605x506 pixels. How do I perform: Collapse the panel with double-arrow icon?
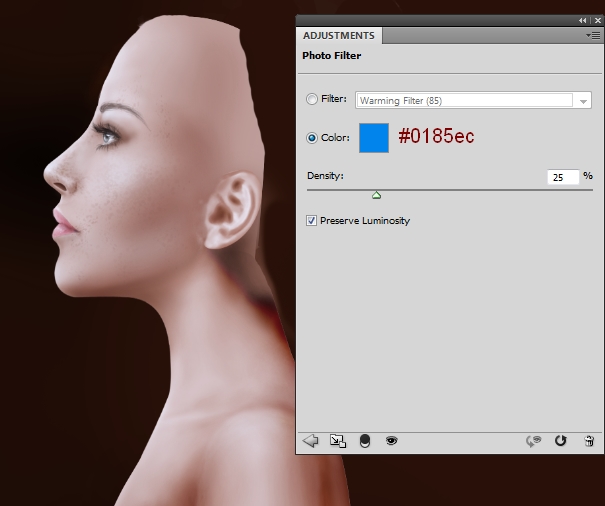coord(583,20)
